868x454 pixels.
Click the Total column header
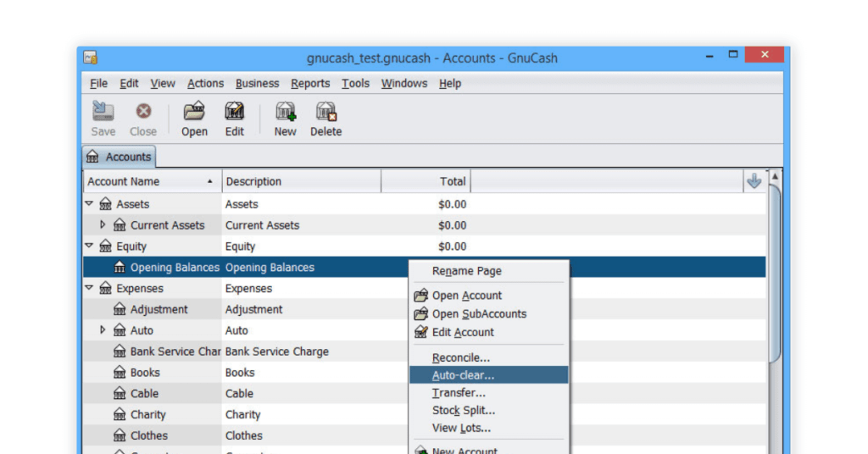click(426, 181)
